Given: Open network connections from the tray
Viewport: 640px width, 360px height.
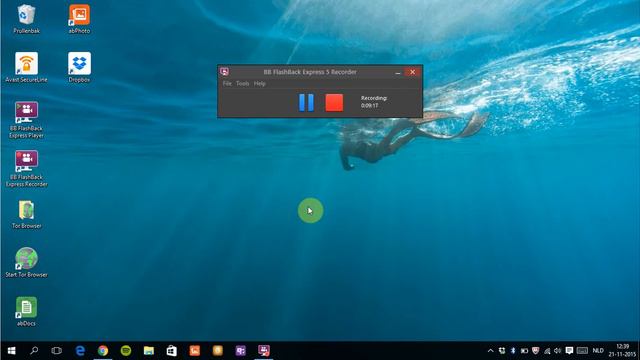Looking at the screenshot, I should pyautogui.click(x=547, y=351).
